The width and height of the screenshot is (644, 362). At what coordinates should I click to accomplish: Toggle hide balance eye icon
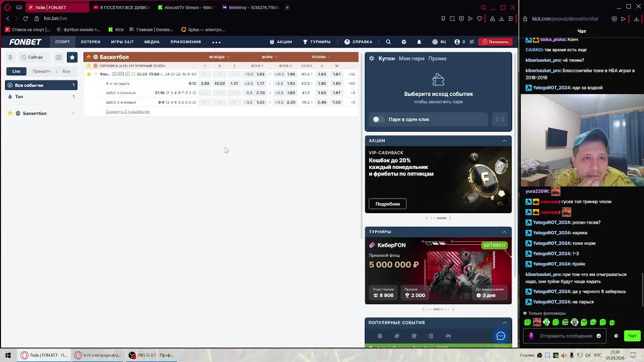tap(471, 42)
